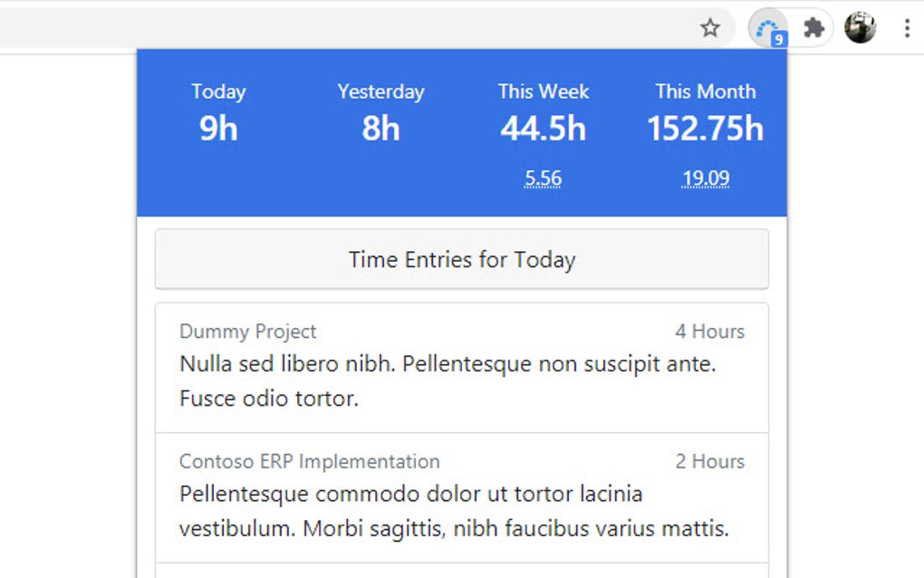Click the Time Entries for Today button
Image resolution: width=924 pixels, height=578 pixels.
[x=462, y=260]
